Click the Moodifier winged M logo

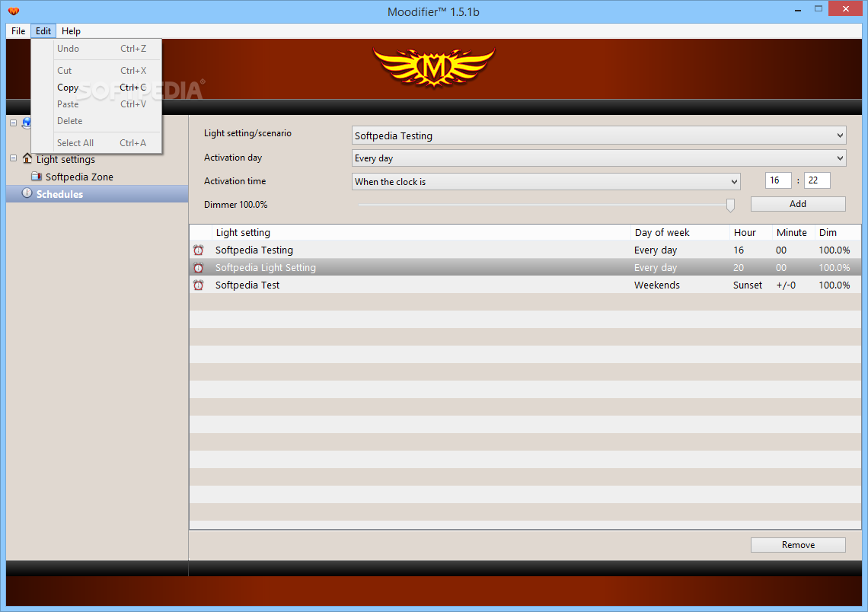point(434,68)
